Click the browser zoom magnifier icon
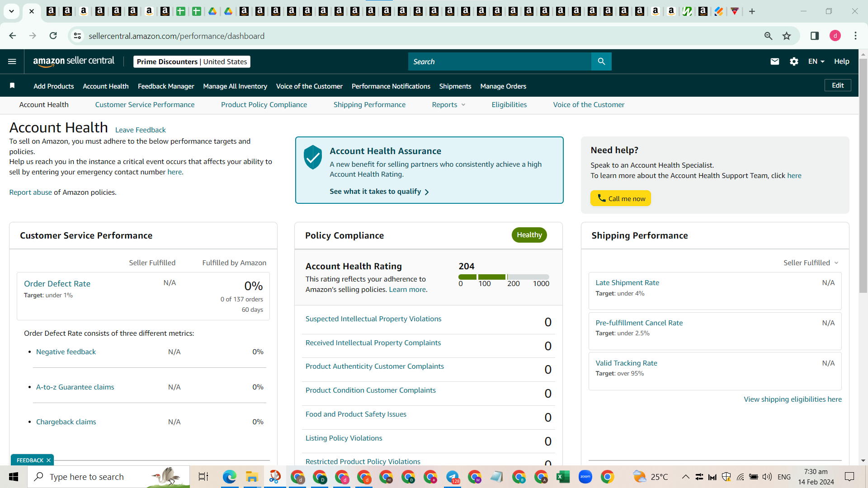 point(768,36)
